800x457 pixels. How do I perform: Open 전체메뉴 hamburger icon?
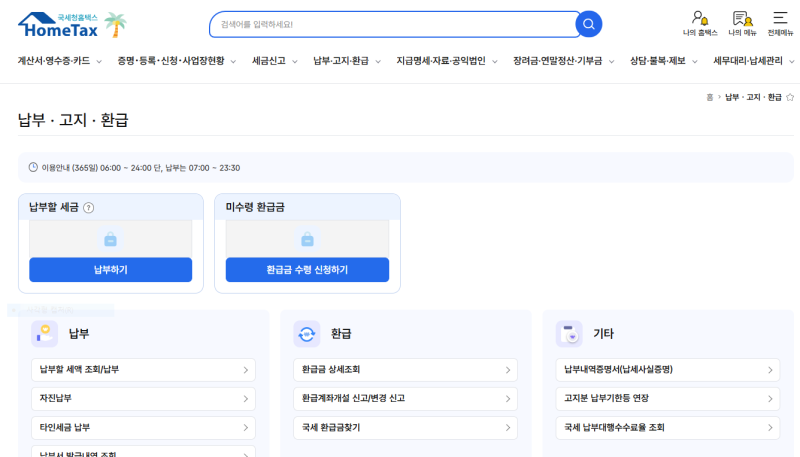click(780, 24)
